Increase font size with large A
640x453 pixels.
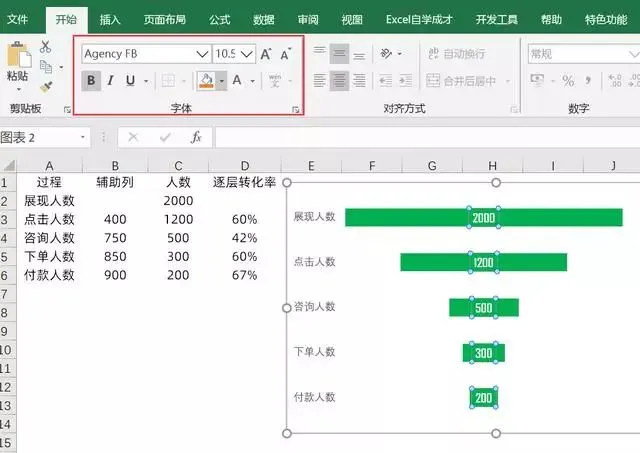[x=266, y=54]
